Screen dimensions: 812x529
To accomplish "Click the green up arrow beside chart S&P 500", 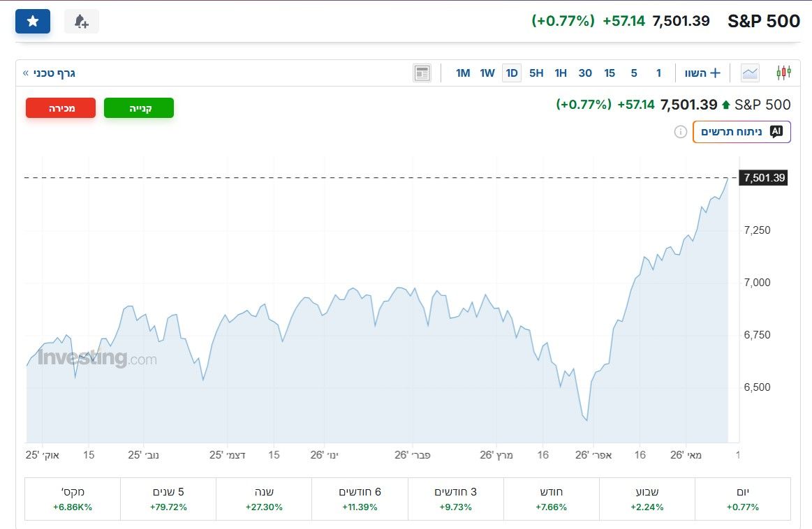I will [725, 105].
